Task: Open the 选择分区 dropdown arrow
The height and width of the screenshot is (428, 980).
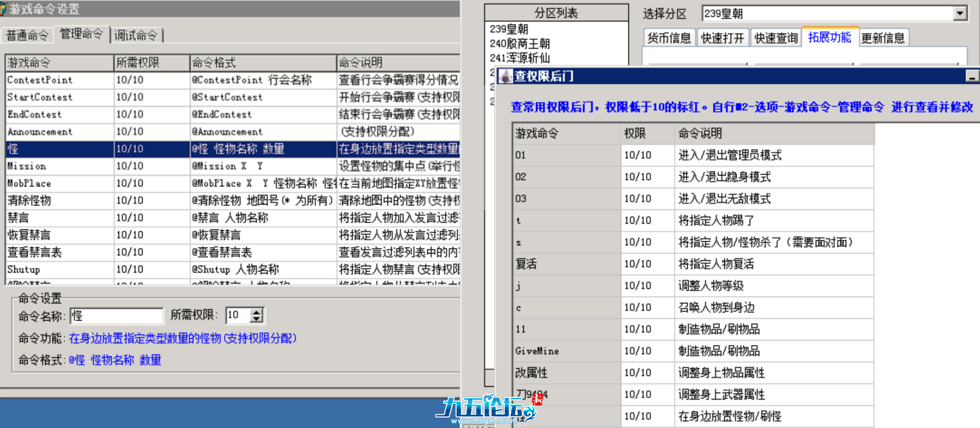Action: (x=960, y=14)
